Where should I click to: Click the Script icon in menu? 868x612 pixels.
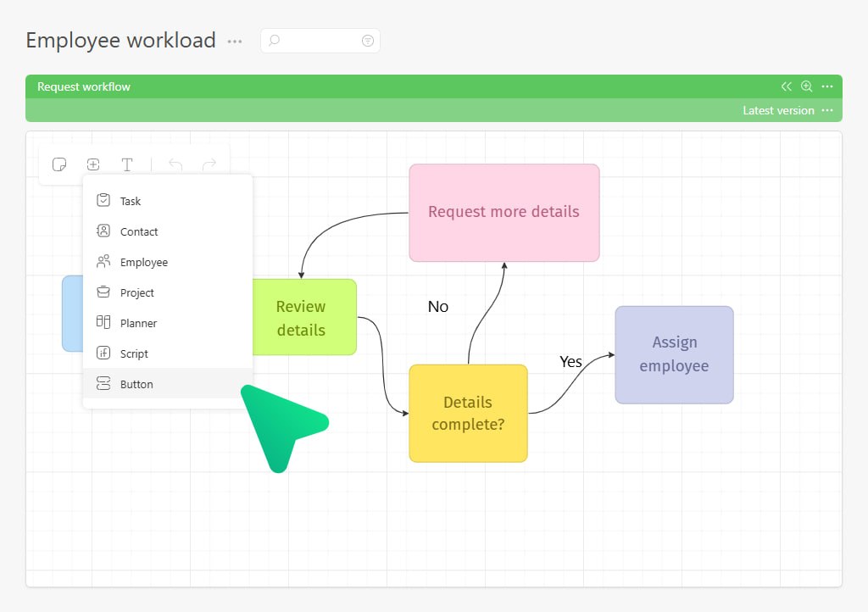pos(103,353)
